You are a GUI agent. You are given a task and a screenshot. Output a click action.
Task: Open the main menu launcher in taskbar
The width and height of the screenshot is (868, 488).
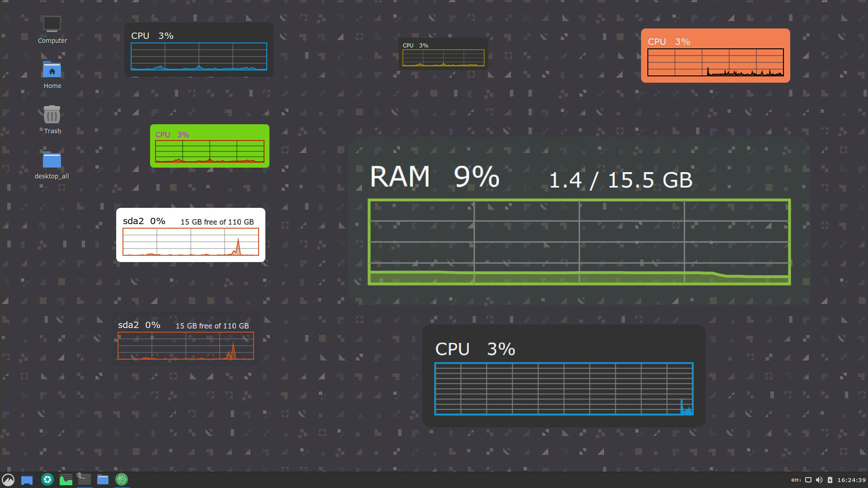[8, 479]
